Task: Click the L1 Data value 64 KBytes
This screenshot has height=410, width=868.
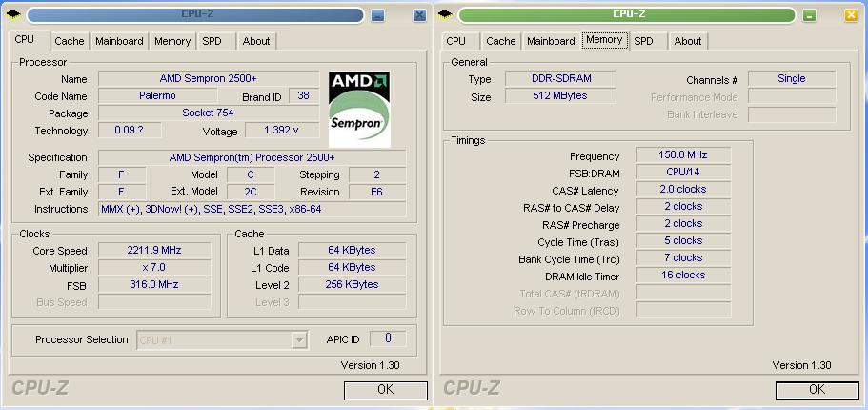Action: (353, 250)
